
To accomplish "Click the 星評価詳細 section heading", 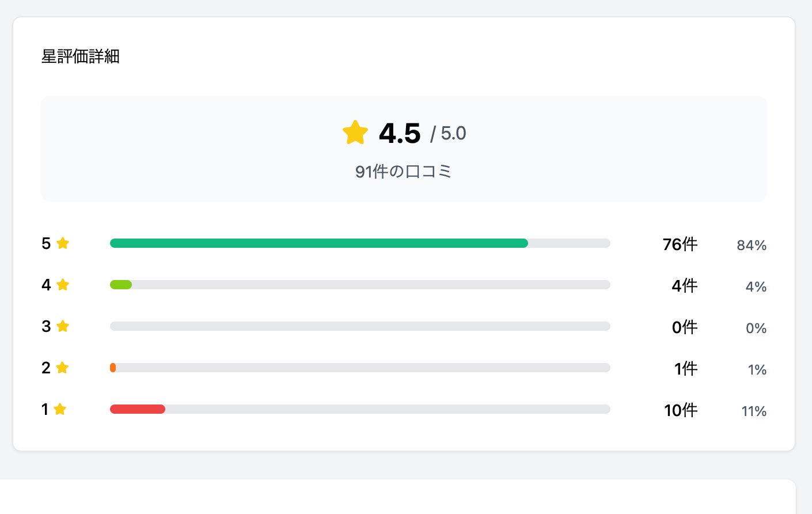I will tap(81, 56).
